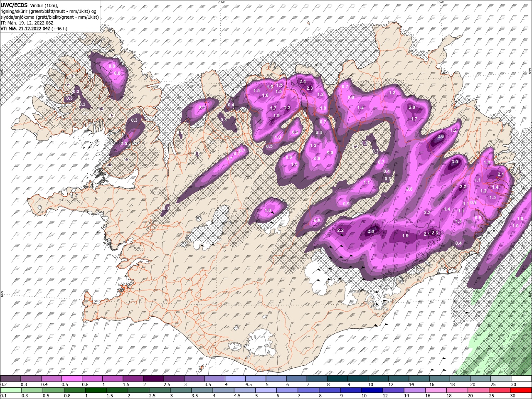Select the valid time line 'VT: Mið. 21.12.2022 04Z'
This screenshot has width=532, height=399.
(x=26, y=29)
